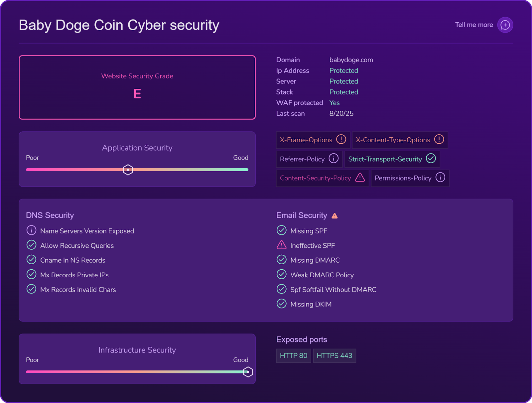Click the Email Security orange warning triangle

[334, 216]
